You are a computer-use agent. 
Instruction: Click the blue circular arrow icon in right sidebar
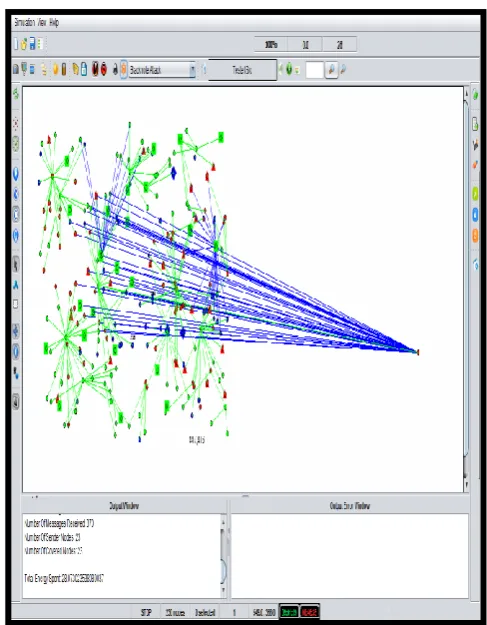pyautogui.click(x=475, y=264)
